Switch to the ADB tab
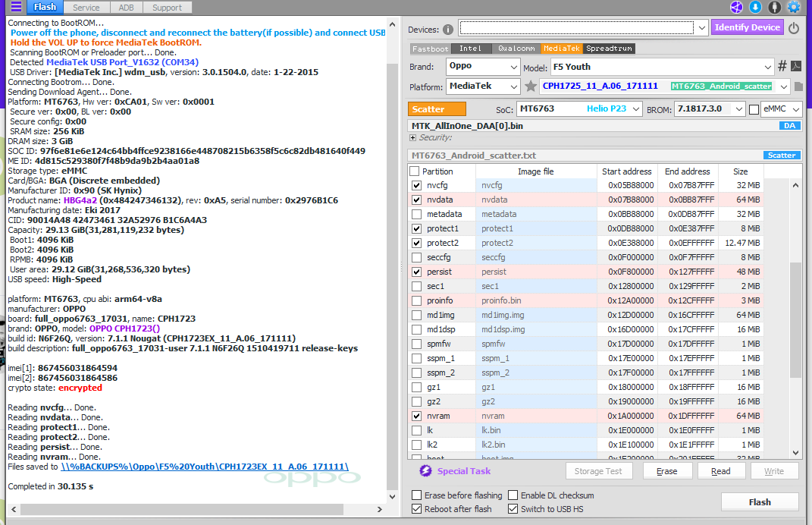The height and width of the screenshot is (525, 812). tap(126, 8)
